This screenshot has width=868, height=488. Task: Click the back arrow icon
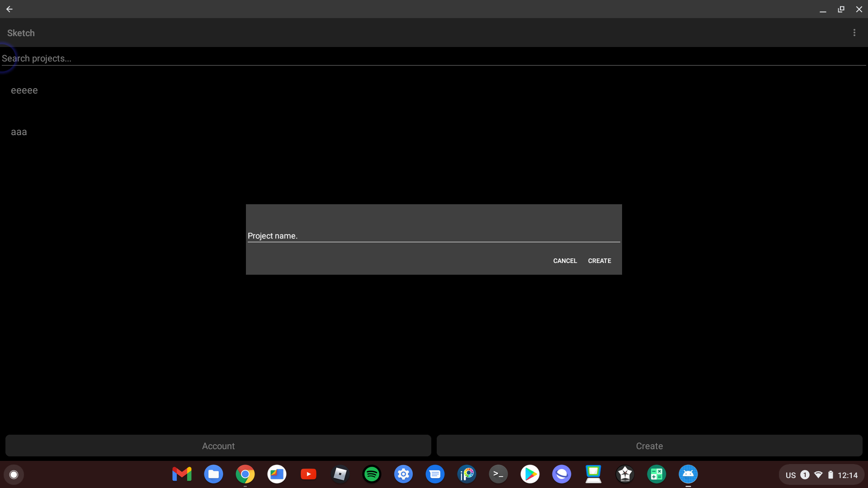pyautogui.click(x=9, y=9)
